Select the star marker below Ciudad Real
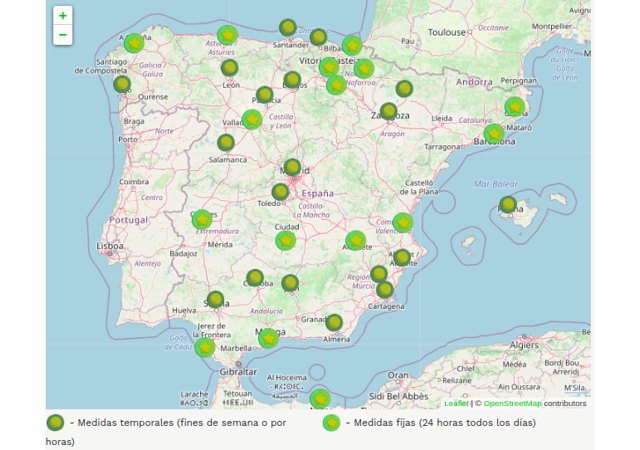The width and height of the screenshot is (640, 450). (286, 241)
